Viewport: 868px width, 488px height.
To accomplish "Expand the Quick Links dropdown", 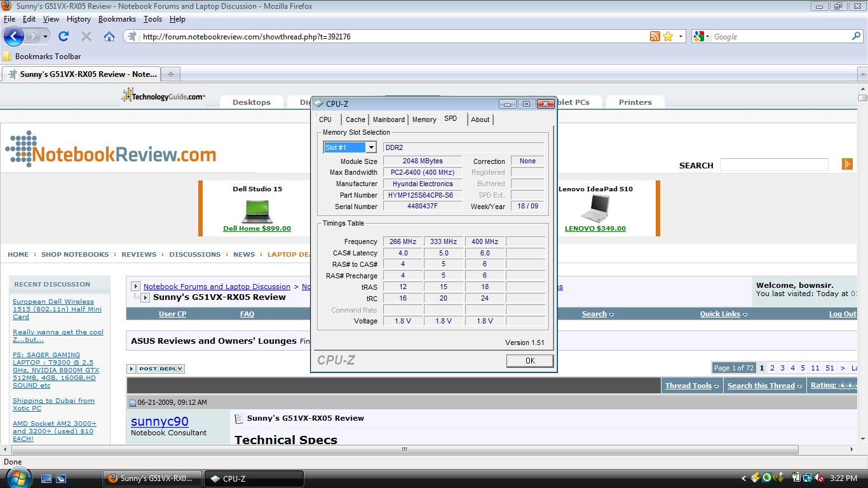I will pos(724,314).
